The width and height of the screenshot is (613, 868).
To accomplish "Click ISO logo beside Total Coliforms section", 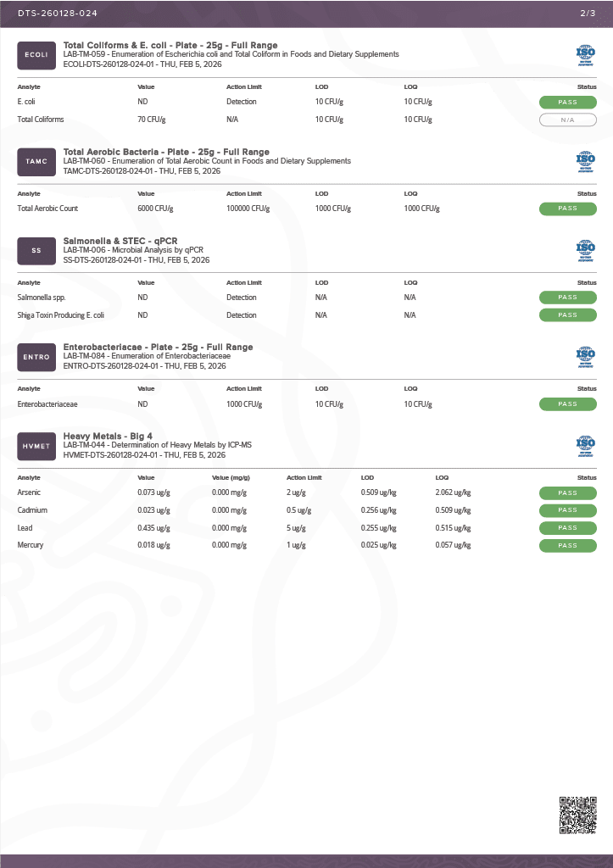I will point(586,54).
